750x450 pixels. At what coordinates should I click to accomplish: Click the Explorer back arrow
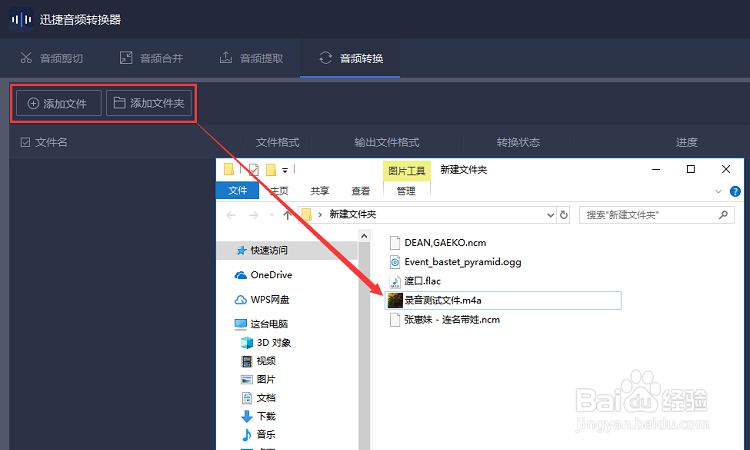pos(231,215)
